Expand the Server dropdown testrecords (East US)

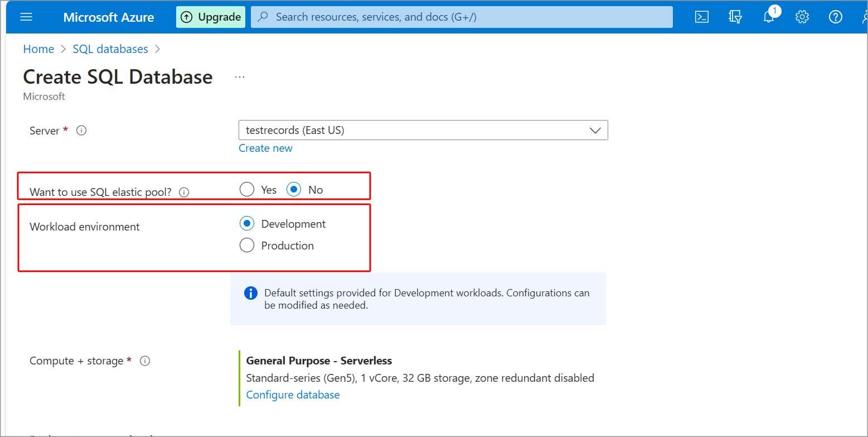click(x=423, y=130)
